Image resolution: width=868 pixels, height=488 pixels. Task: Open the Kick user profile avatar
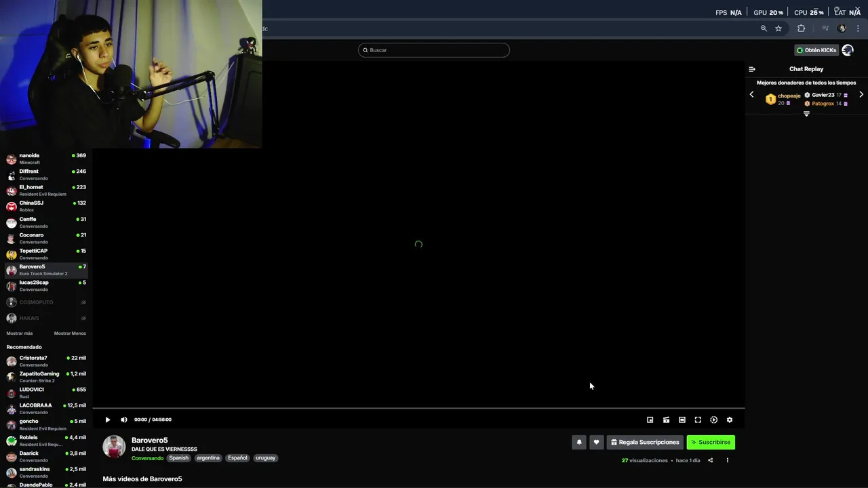point(847,50)
